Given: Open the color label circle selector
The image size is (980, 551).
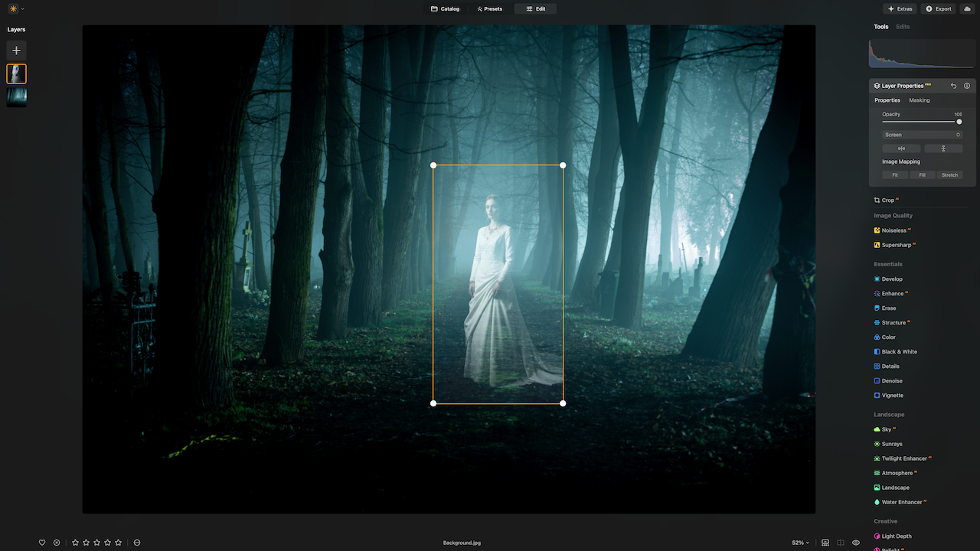Looking at the screenshot, I should click(137, 543).
